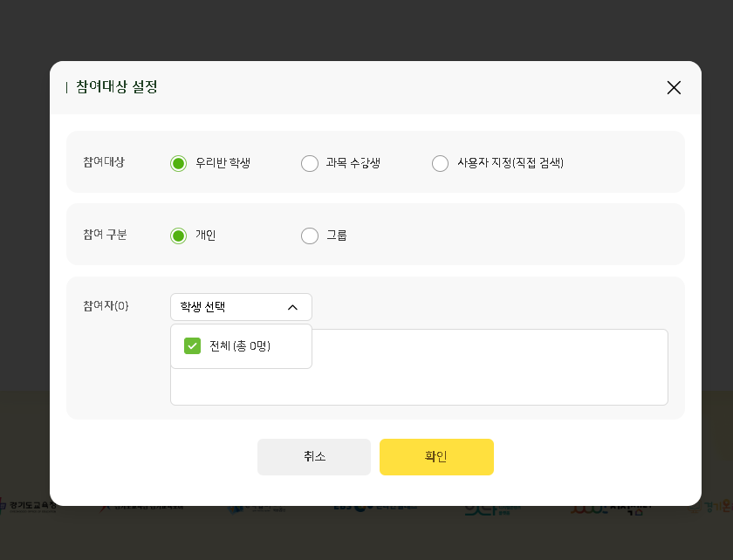Uncheck the 전체 (총 0명) checkbox
This screenshot has width=733, height=560.
[193, 346]
